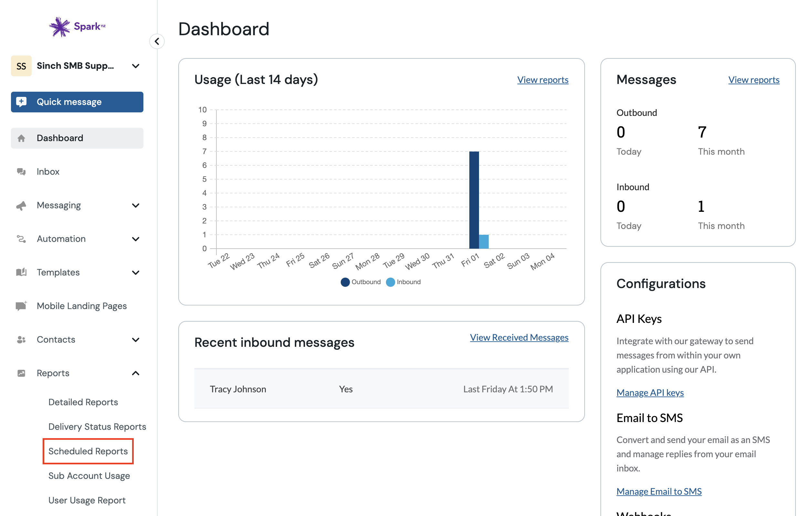Viewport: 812px width, 516px height.
Task: Open View Received Messages link
Action: tap(519, 337)
